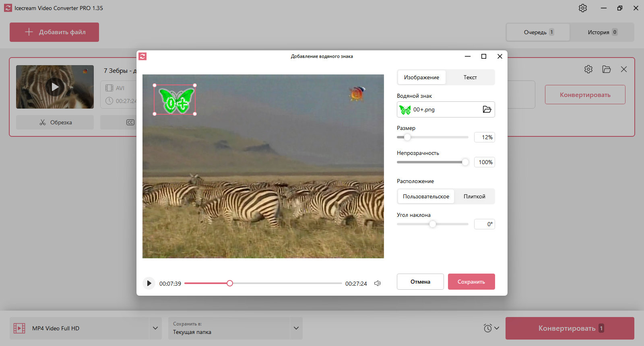The image size is (644, 346).
Task: Select the Текст watermark tab
Action: tap(470, 77)
